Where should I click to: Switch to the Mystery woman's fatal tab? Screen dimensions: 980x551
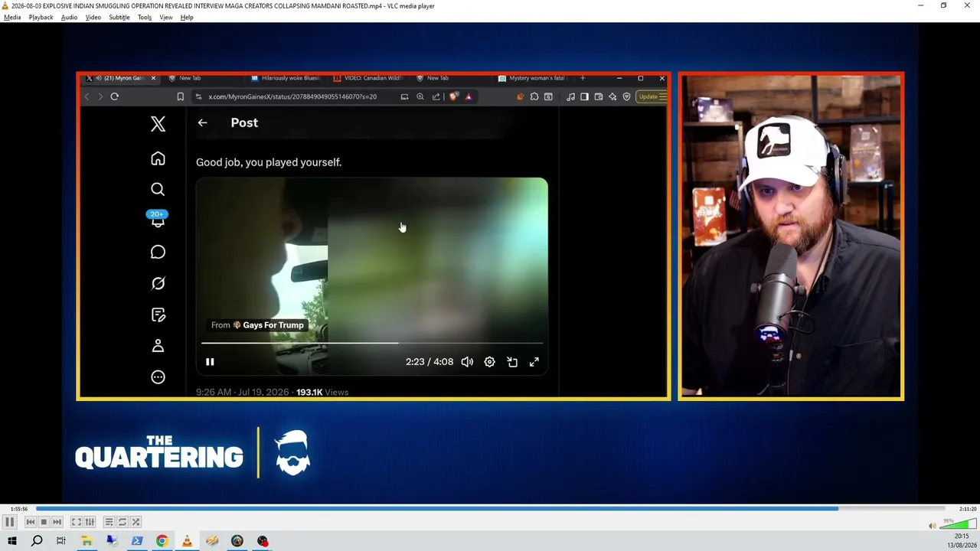pyautogui.click(x=531, y=78)
